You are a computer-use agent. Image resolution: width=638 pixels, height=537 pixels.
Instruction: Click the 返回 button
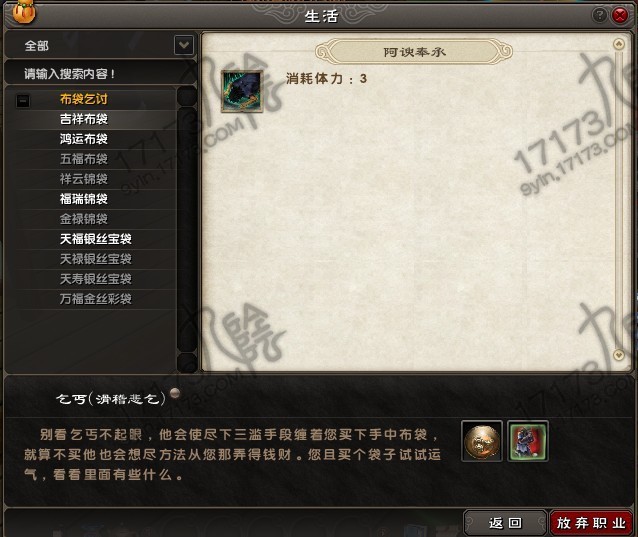point(505,523)
